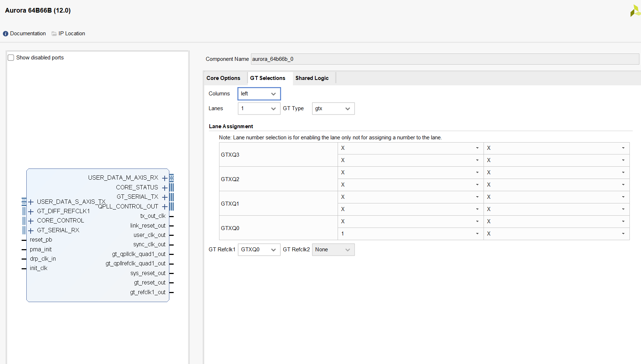Select the link_reset_out port label
This screenshot has height=364, width=641.
point(148,226)
